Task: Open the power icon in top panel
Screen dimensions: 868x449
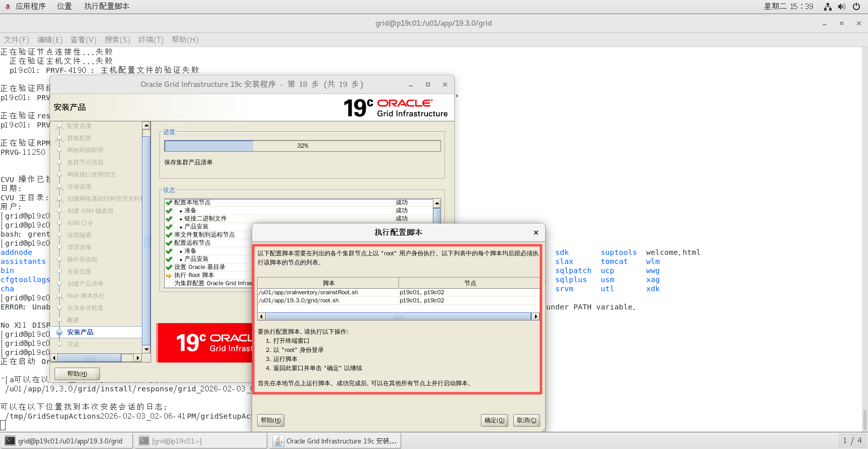Action: 856,7
